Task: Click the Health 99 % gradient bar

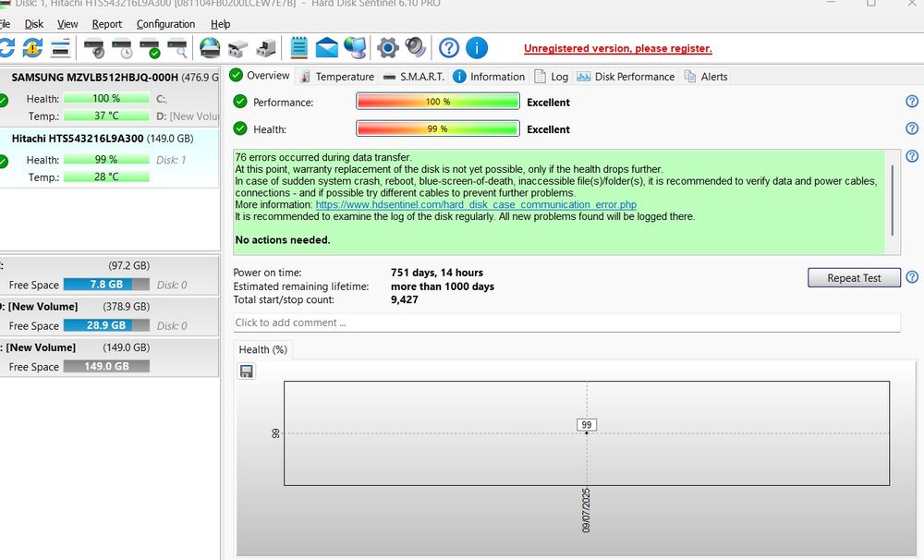Action: pos(438,128)
